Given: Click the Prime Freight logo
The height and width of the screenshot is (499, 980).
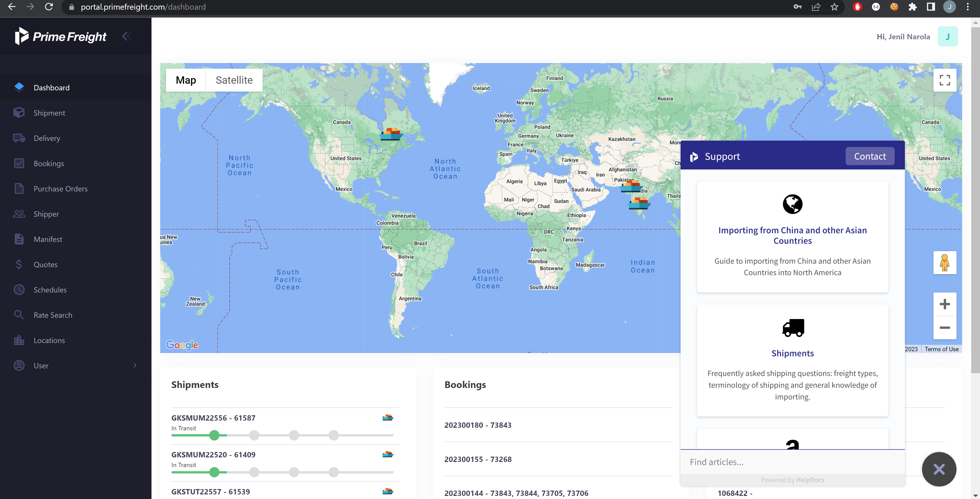Looking at the screenshot, I should (x=61, y=36).
